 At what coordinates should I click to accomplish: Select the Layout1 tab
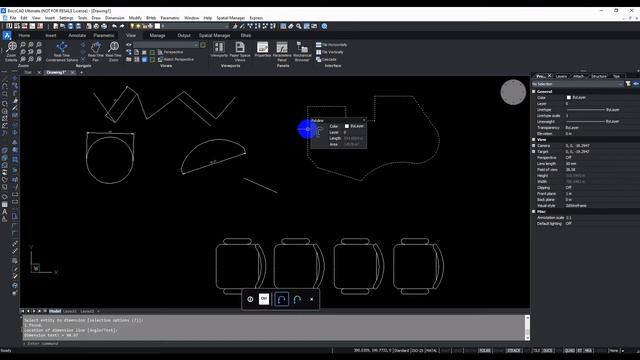69,311
